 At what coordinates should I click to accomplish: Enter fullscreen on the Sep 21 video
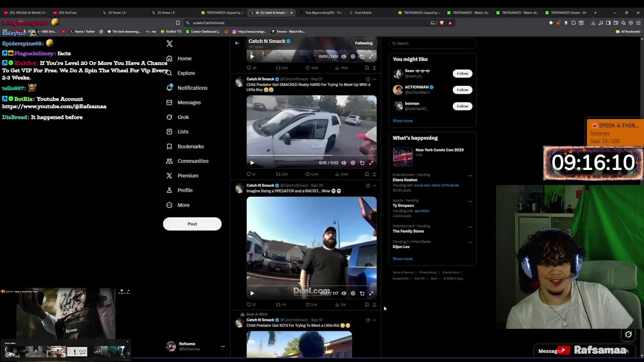point(371,163)
